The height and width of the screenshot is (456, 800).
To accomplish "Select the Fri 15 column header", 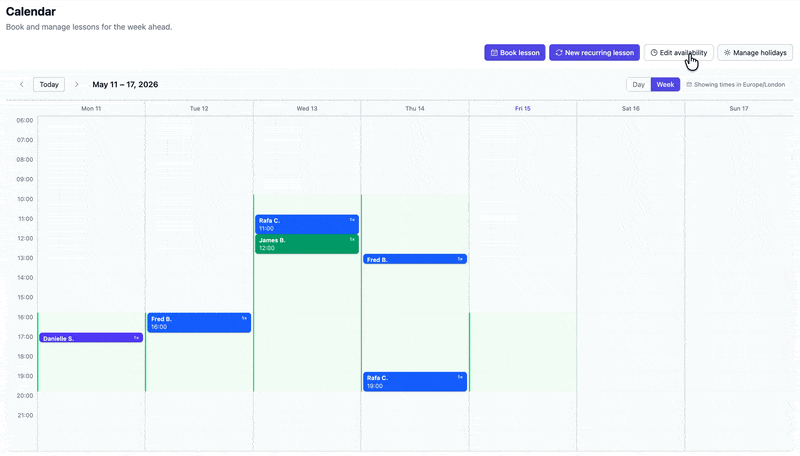I will coord(522,108).
